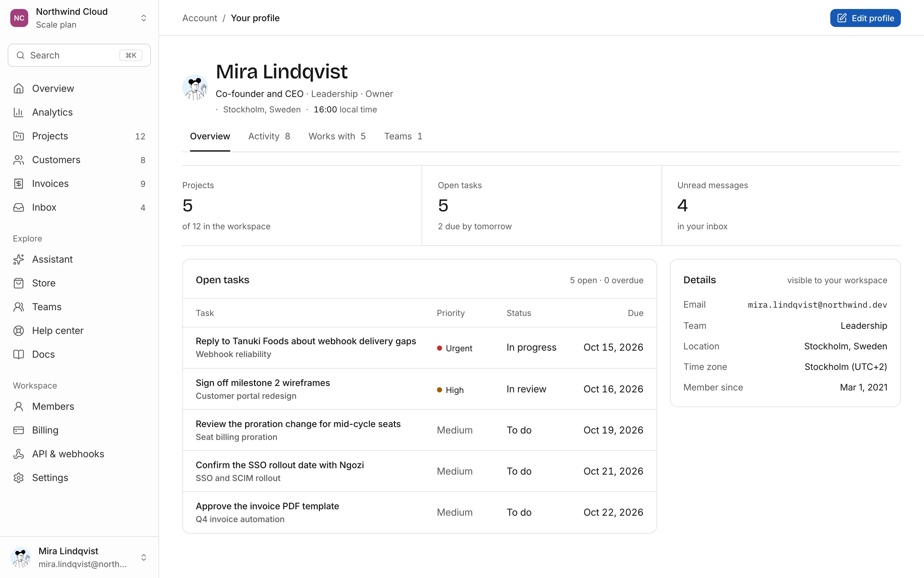Screen dimensions: 924x578
Task: Click the Customers people icon
Action: (x=18, y=159)
